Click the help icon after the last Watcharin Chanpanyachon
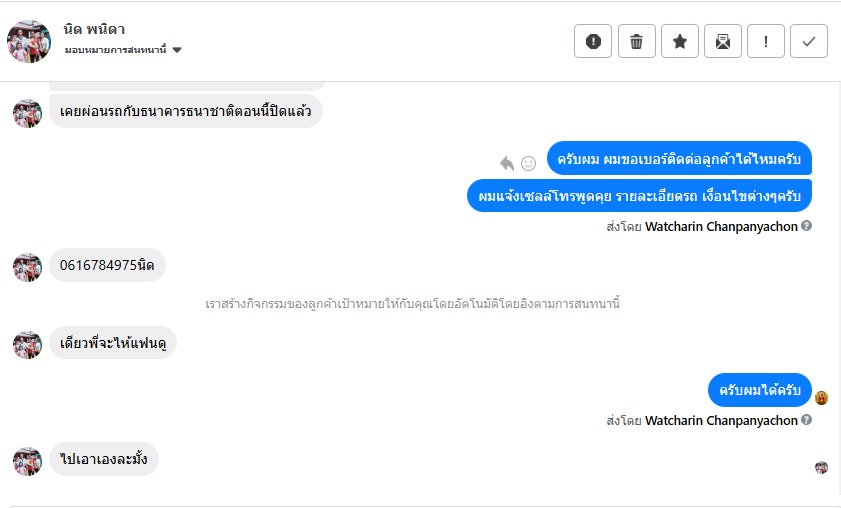 coord(807,420)
